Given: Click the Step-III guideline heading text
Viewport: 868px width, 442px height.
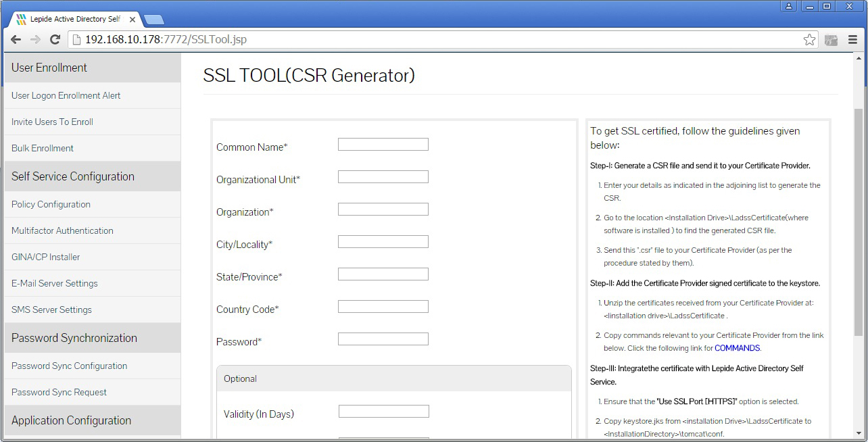Looking at the screenshot, I should [697, 375].
